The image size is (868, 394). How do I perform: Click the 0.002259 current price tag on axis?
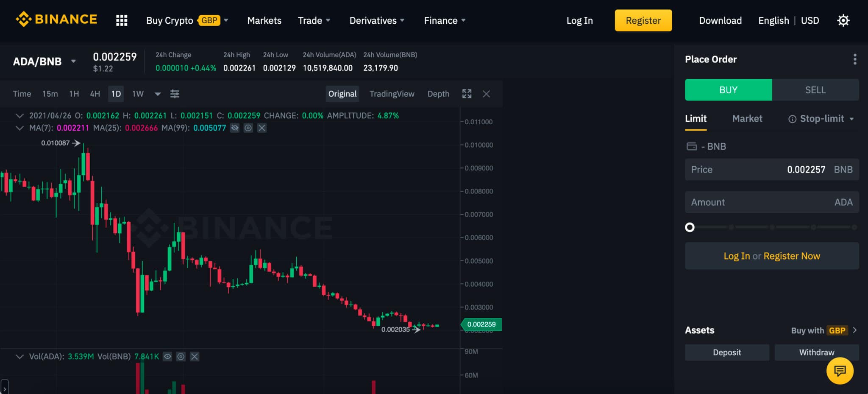click(x=481, y=324)
